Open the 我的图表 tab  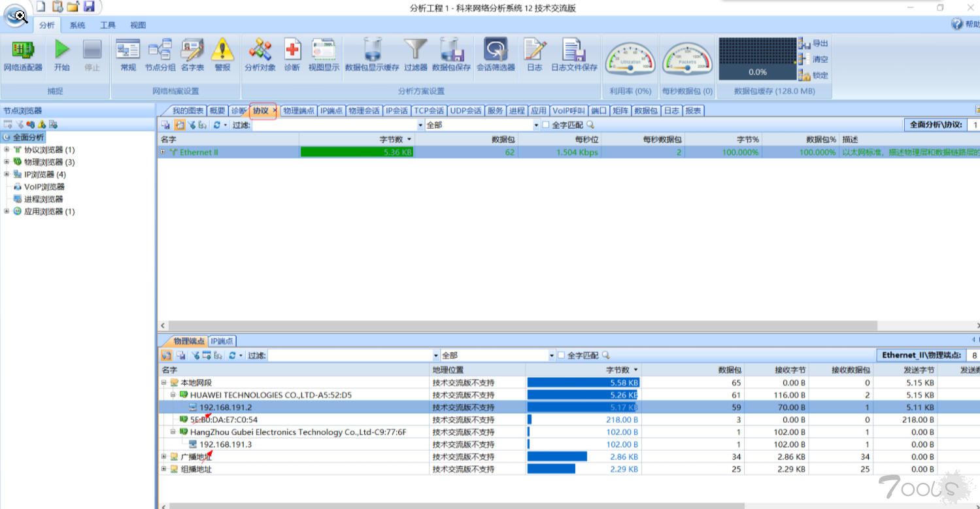188,110
